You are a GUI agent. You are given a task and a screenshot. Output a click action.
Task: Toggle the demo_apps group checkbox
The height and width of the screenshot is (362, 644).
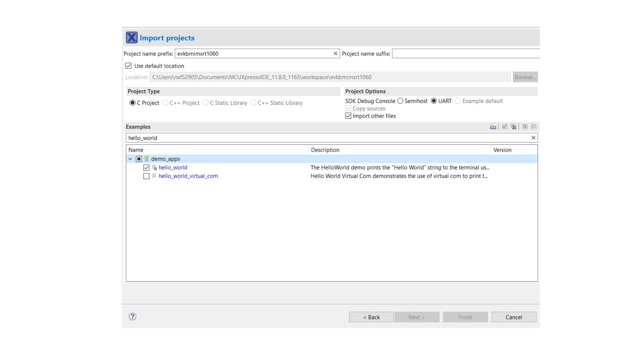(x=139, y=159)
